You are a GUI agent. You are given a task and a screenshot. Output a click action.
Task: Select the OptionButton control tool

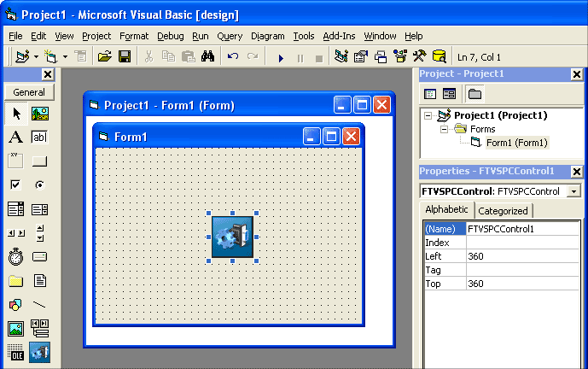tap(40, 184)
